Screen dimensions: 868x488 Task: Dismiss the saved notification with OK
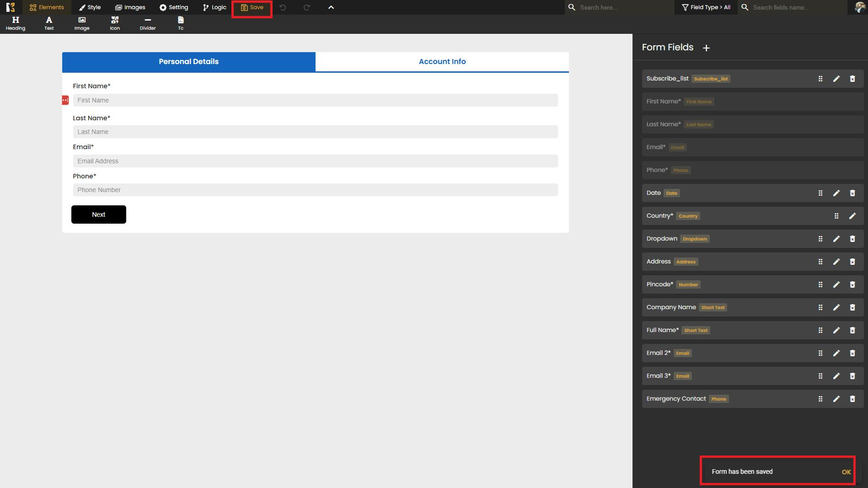click(x=846, y=472)
